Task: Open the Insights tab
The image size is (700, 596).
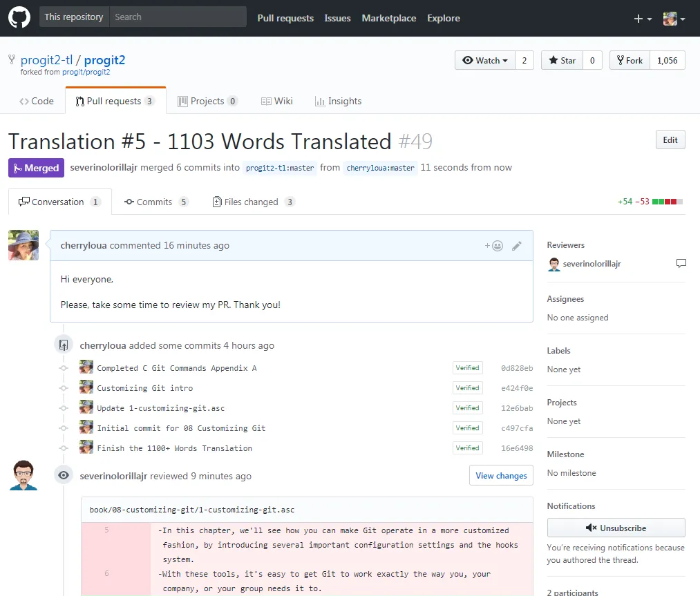Action: click(339, 102)
